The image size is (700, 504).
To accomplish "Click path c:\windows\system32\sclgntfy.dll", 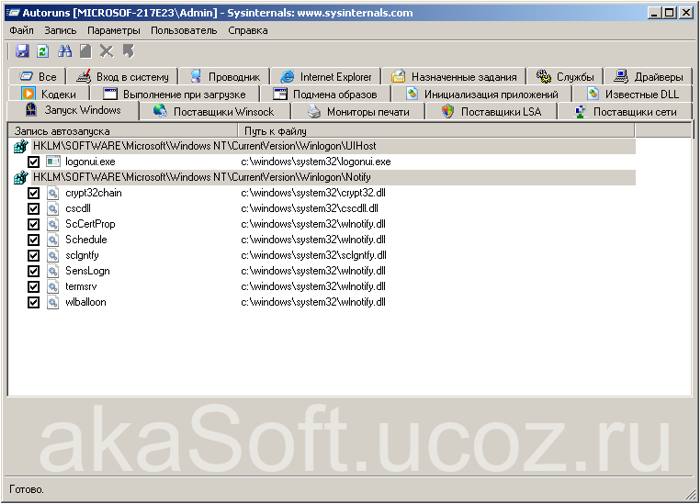I will [313, 255].
